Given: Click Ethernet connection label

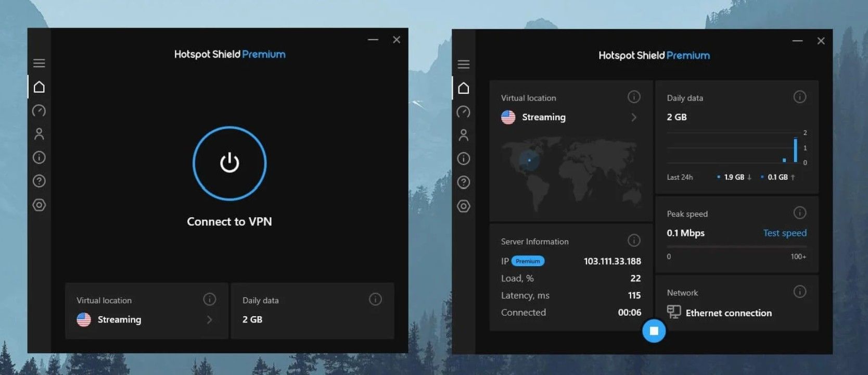Looking at the screenshot, I should pos(729,313).
